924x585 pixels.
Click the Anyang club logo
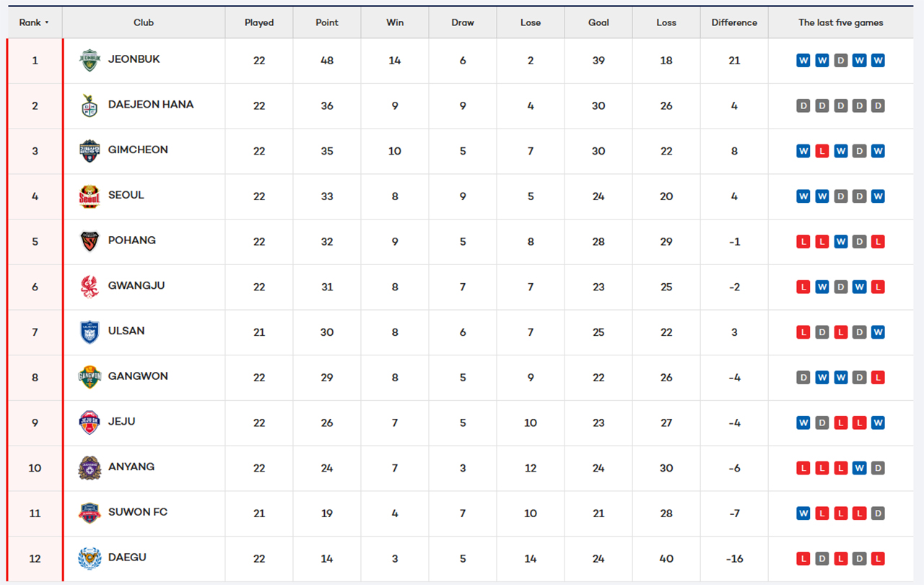pyautogui.click(x=90, y=468)
